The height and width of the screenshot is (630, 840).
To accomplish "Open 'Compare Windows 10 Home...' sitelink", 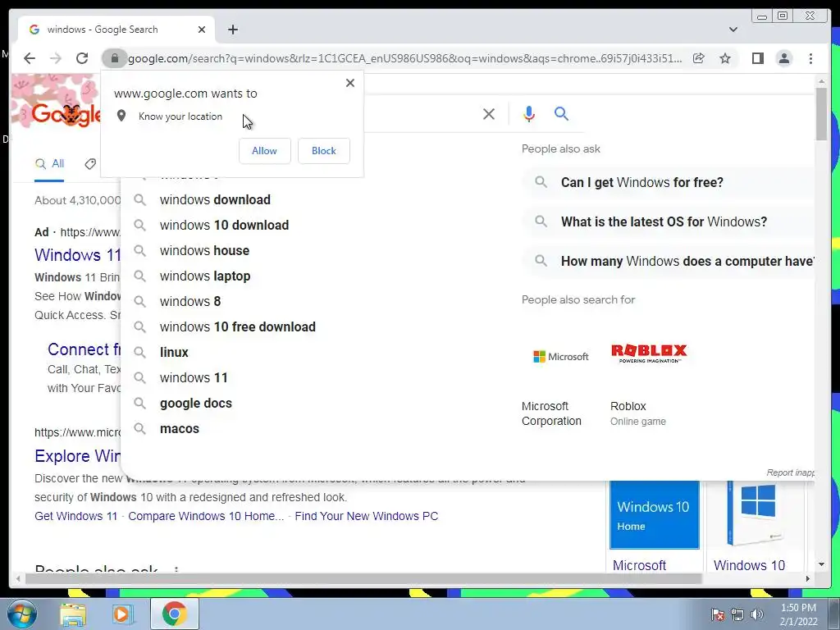I will [206, 517].
